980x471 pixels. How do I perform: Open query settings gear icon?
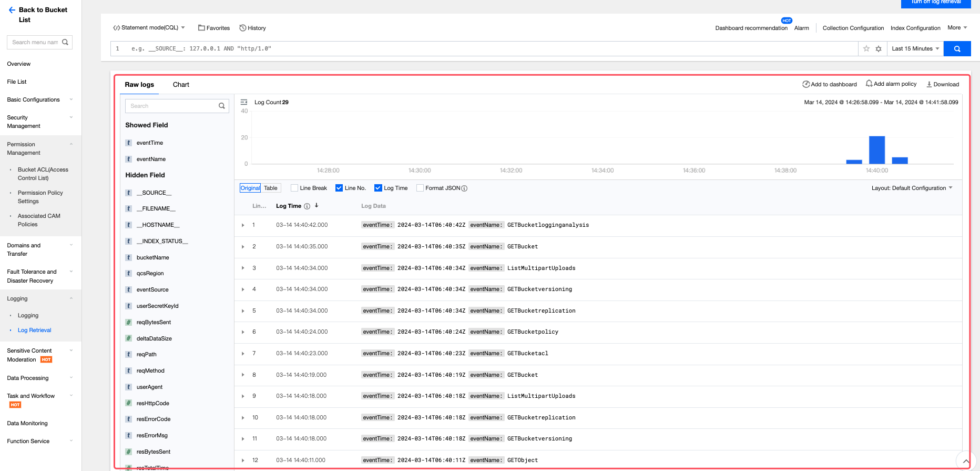click(879, 49)
